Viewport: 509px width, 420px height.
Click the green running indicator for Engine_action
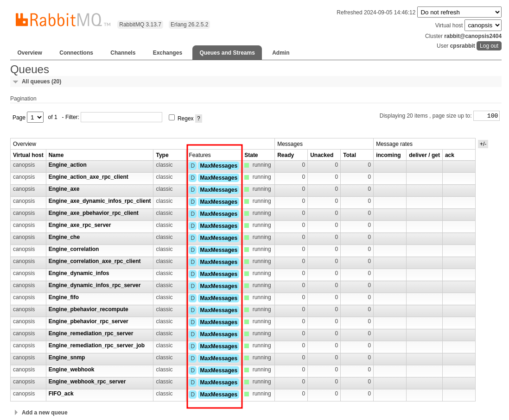coord(247,165)
